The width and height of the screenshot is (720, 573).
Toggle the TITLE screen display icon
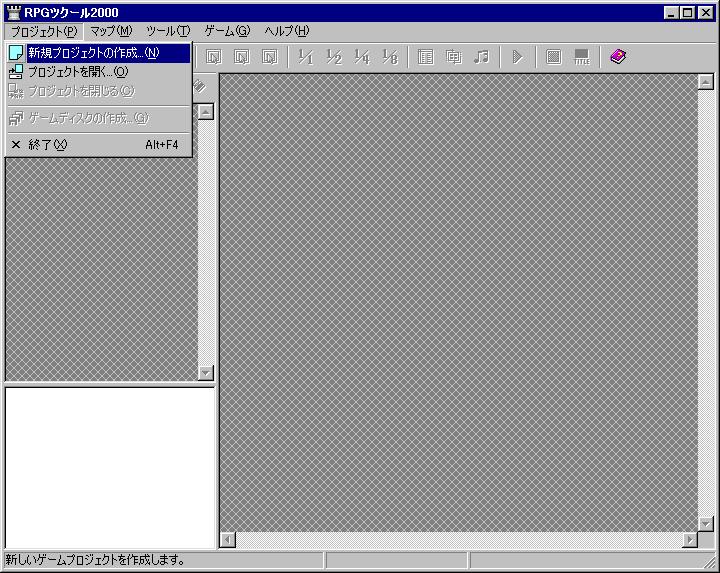tap(582, 57)
